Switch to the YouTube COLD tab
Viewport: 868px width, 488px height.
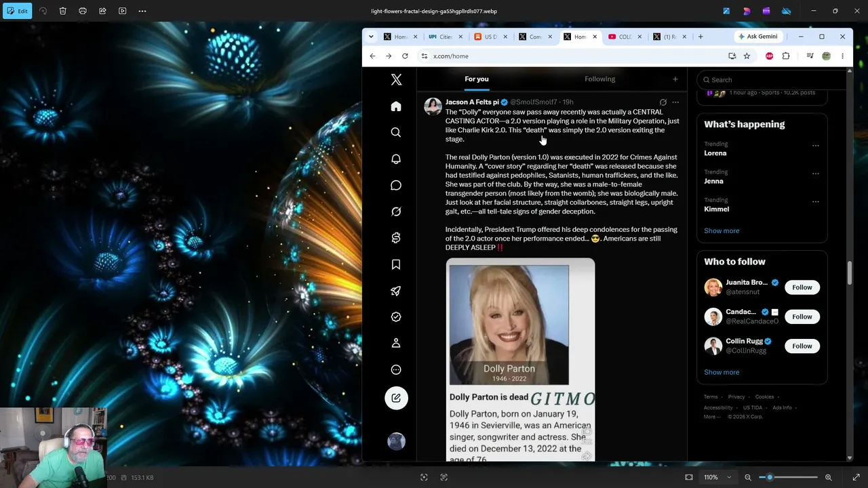click(625, 37)
